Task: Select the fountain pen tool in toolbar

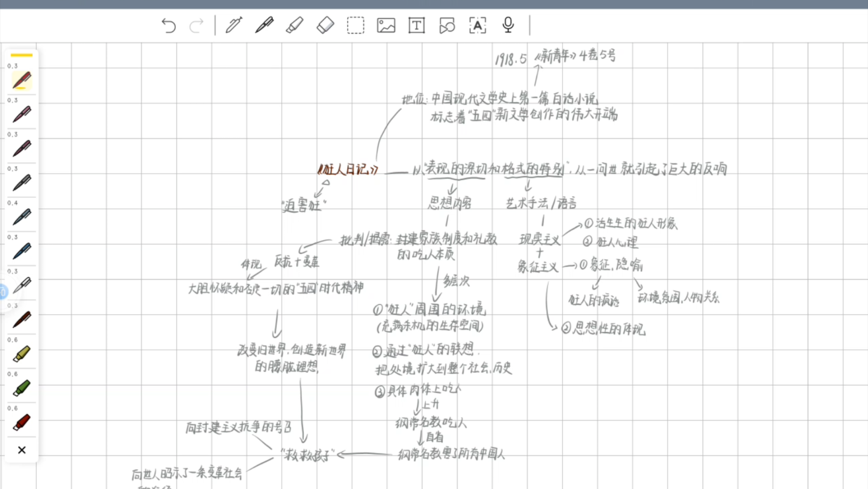Action: 264,25
